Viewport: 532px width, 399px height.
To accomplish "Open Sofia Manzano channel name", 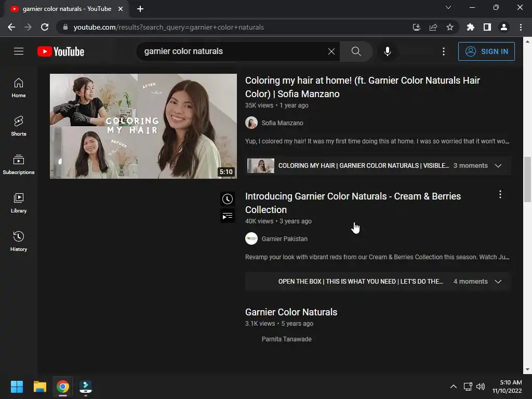I will pos(282,123).
